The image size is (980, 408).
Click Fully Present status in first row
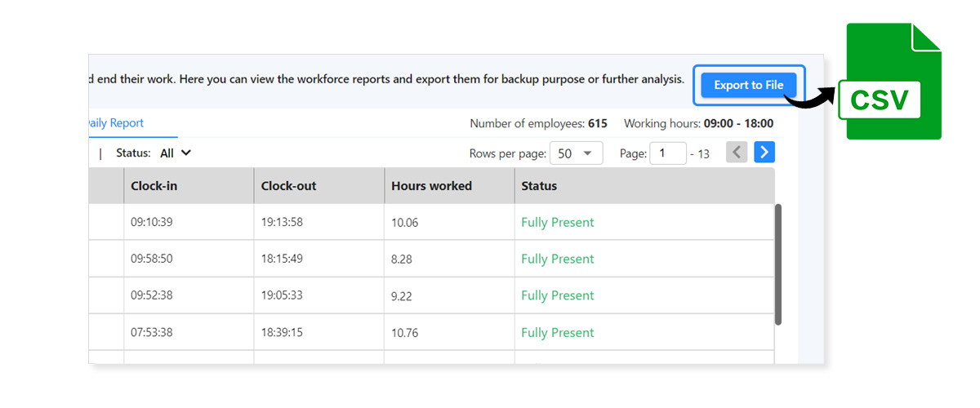pyautogui.click(x=558, y=223)
